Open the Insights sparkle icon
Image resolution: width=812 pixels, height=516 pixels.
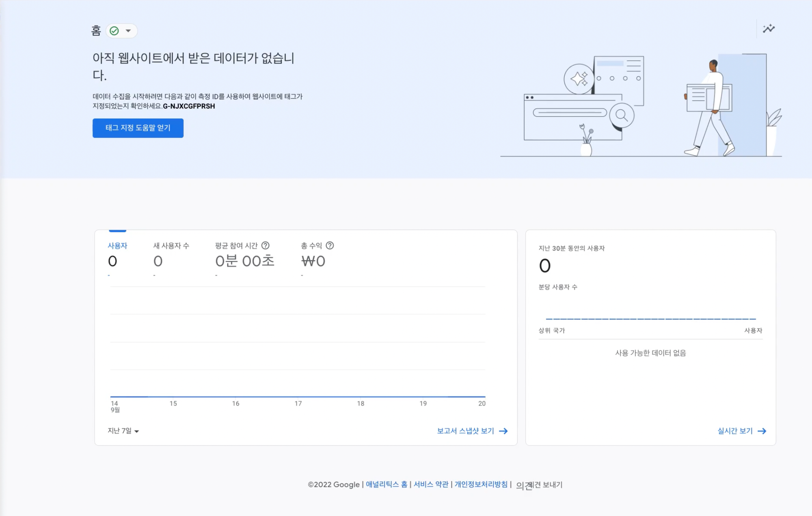tap(769, 29)
